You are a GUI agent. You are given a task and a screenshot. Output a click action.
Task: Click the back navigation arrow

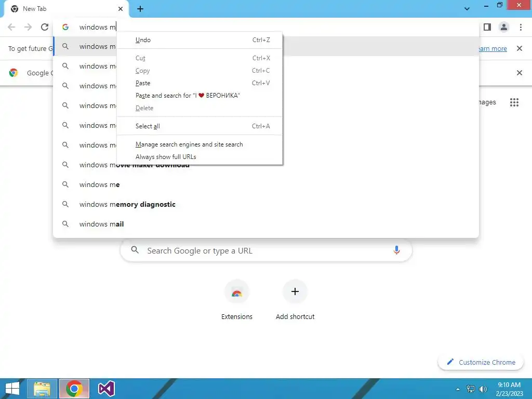tap(11, 27)
